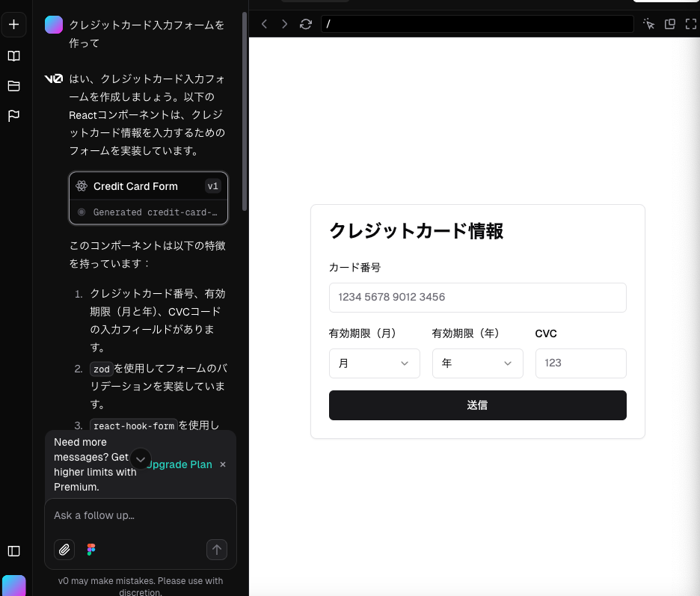This screenshot has width=700, height=596.
Task: Enable the element select cursor tool
Action: (649, 24)
